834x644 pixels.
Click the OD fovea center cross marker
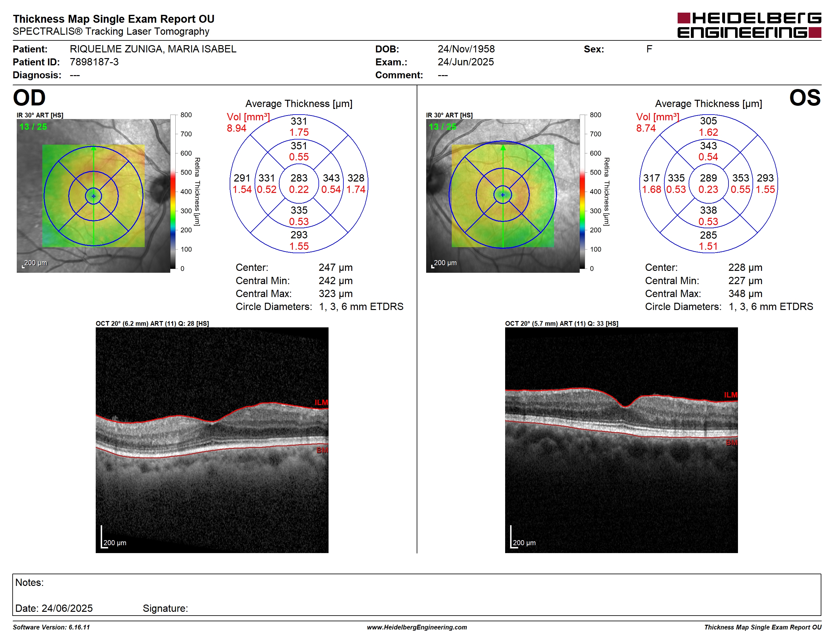pos(94,196)
